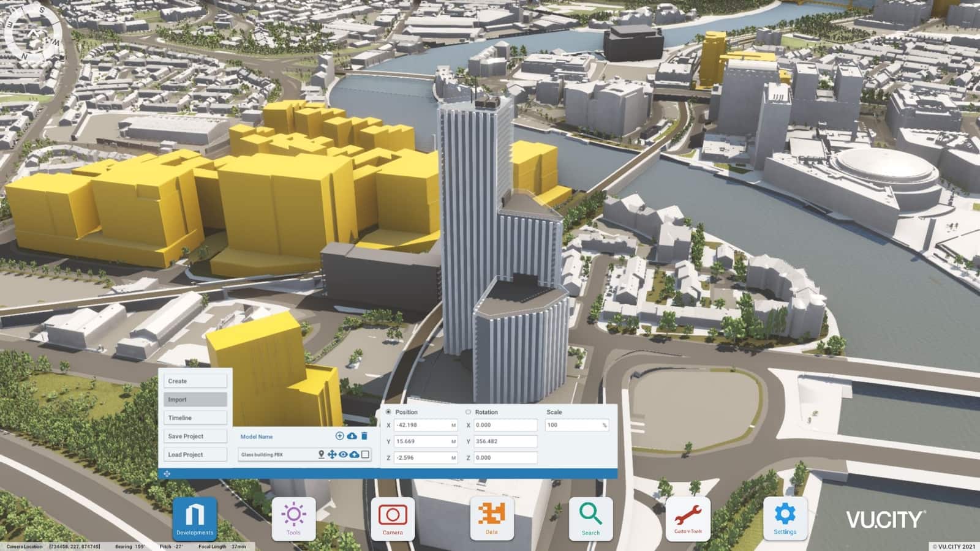This screenshot has height=551, width=980.
Task: Delete a model using the trash icon
Action: (364, 436)
